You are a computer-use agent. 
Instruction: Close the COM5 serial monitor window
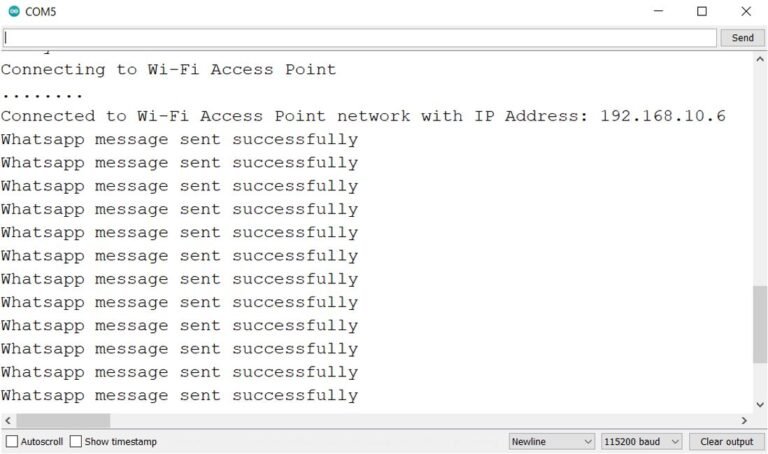(x=745, y=11)
